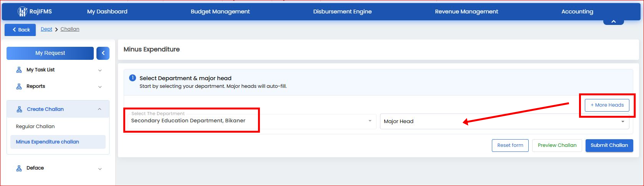
Task: Click the Deface hierarchy icon
Action: [19, 168]
